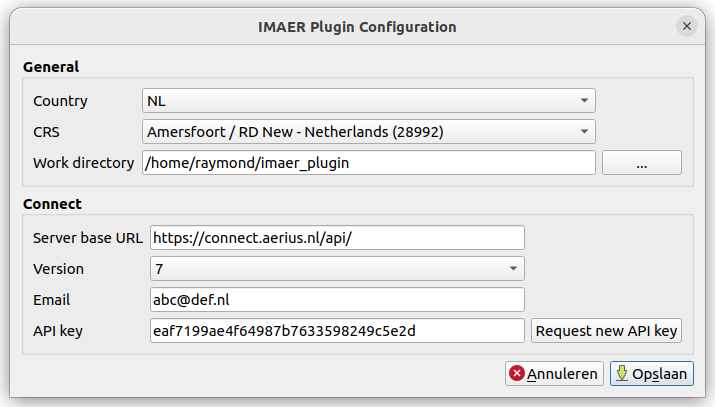Browse for work directory with the ... button
The width and height of the screenshot is (715, 407).
pos(641,163)
